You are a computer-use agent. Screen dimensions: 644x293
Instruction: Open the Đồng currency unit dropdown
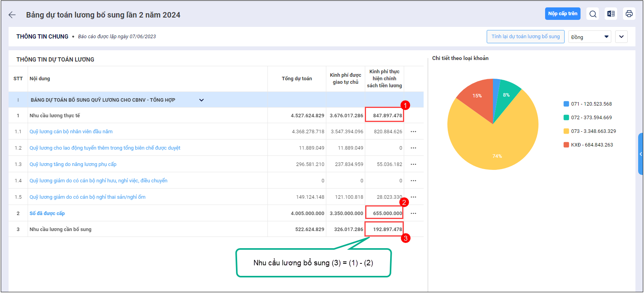pyautogui.click(x=589, y=37)
